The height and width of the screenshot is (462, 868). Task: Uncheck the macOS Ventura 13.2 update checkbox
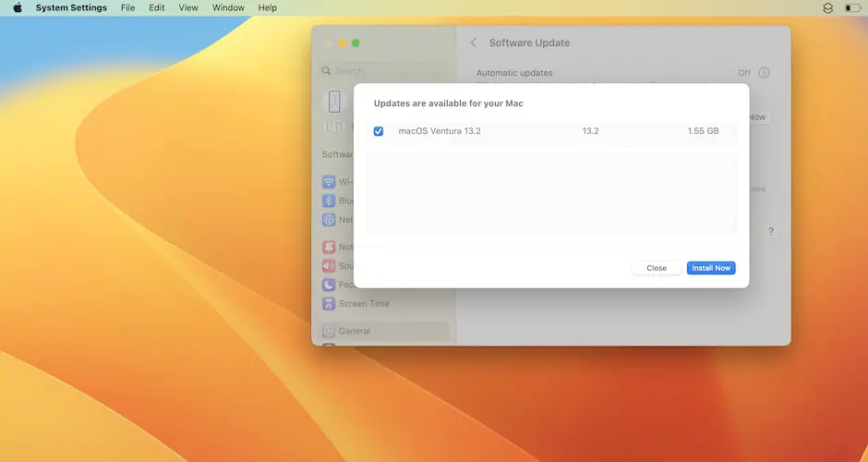coord(378,131)
